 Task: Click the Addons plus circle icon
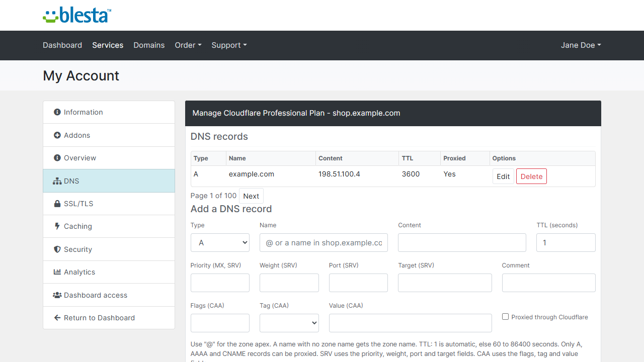point(57,135)
